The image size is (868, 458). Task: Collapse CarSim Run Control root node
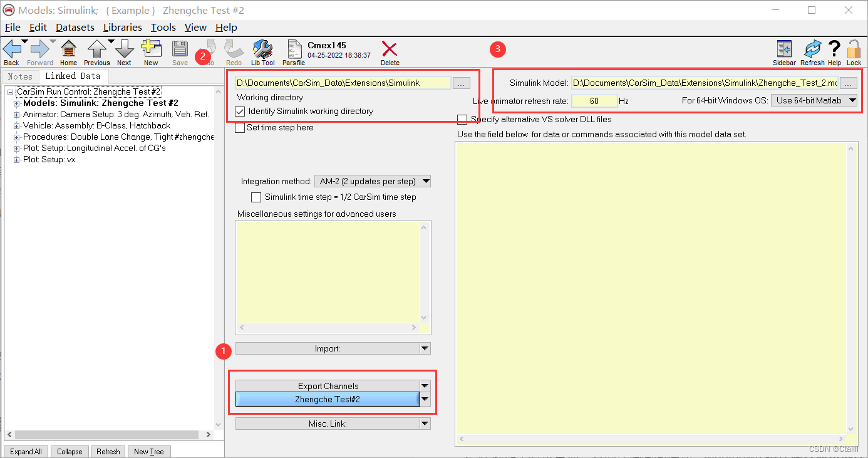tap(11, 92)
